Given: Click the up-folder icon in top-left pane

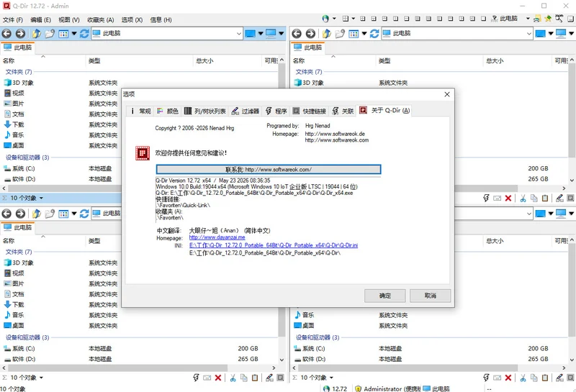Looking at the screenshot, I should [36, 34].
